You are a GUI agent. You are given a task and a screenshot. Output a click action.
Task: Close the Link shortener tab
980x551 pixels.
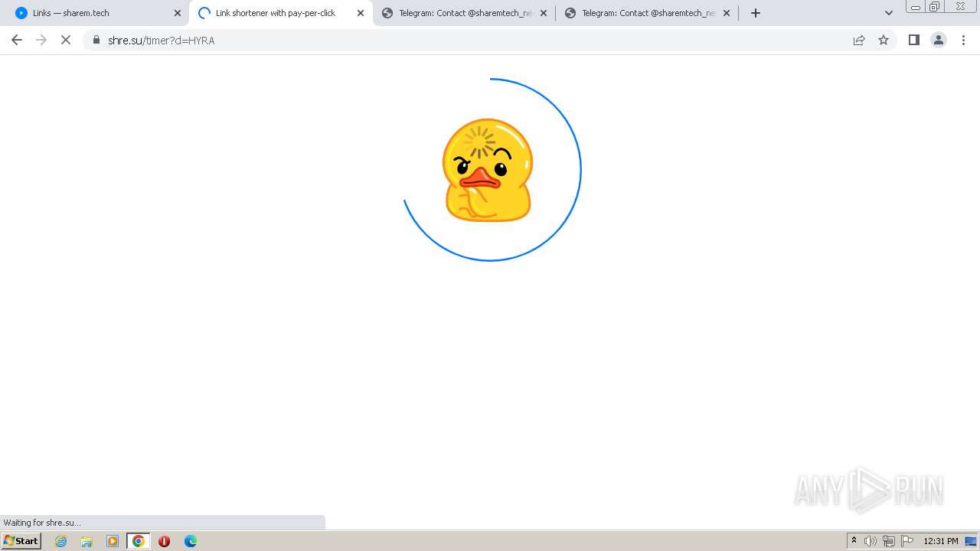(x=361, y=13)
